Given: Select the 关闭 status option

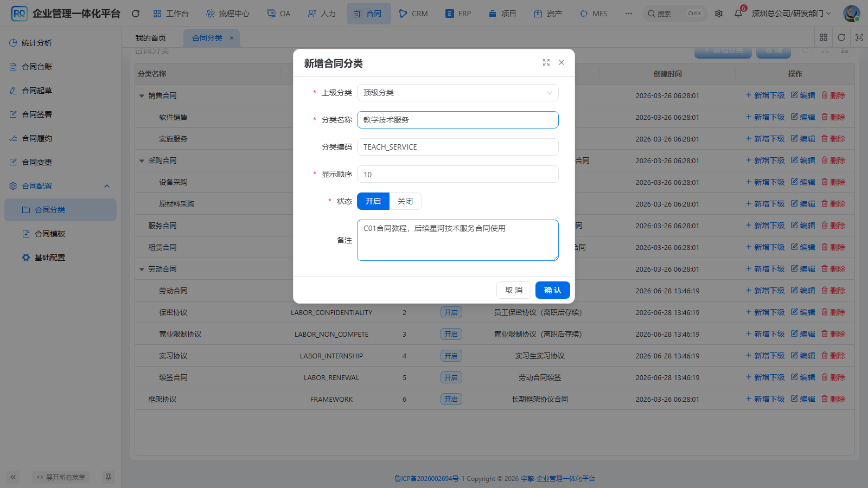Looking at the screenshot, I should 405,201.
